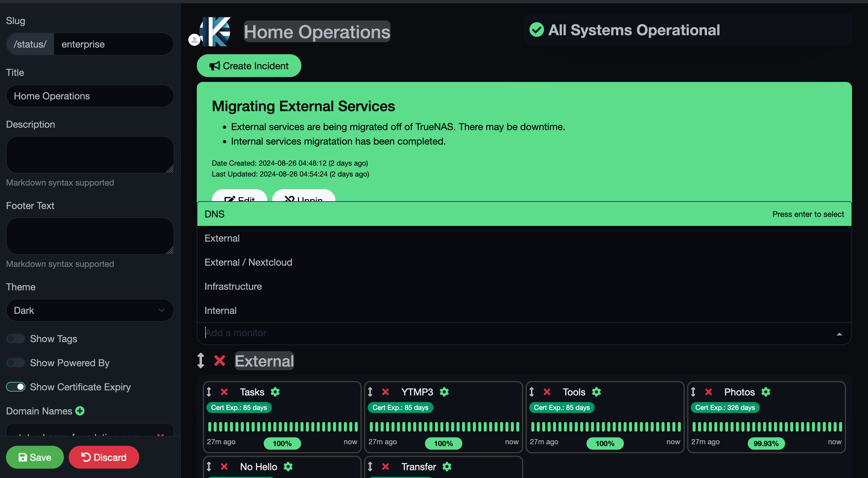Screen dimensions: 868x478
Task: Click the Create Incident button
Action: [249, 66]
